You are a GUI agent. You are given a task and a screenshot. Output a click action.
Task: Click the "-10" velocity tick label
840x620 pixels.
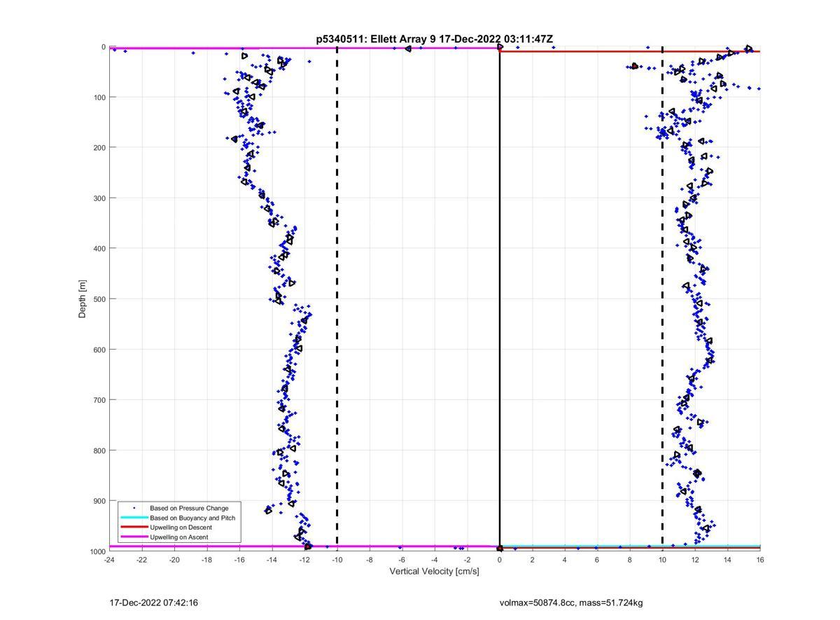tap(337, 560)
